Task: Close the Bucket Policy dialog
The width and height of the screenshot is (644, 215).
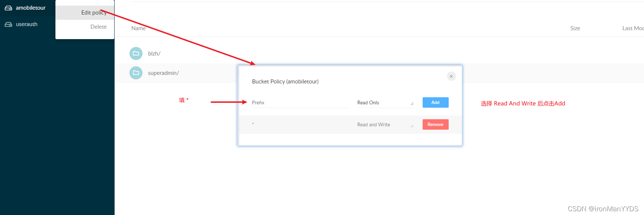Action: click(x=451, y=76)
